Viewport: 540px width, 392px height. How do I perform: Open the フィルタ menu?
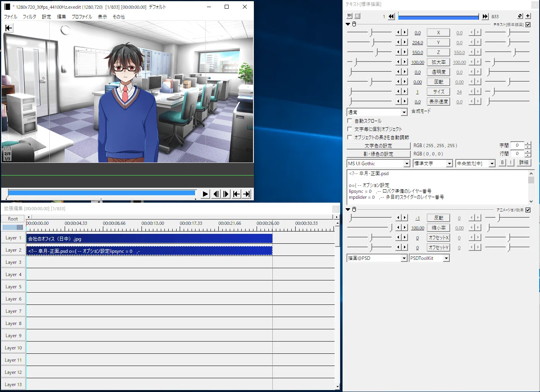pyautogui.click(x=29, y=17)
